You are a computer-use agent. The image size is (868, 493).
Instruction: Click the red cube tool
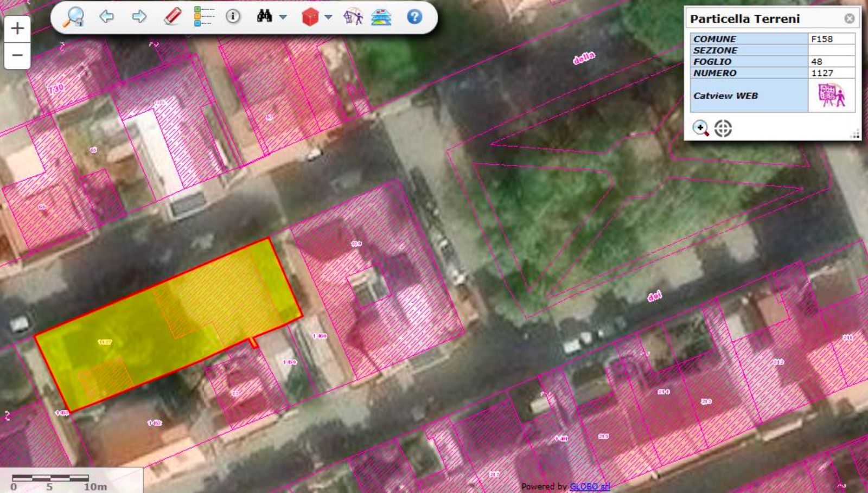[x=310, y=17]
